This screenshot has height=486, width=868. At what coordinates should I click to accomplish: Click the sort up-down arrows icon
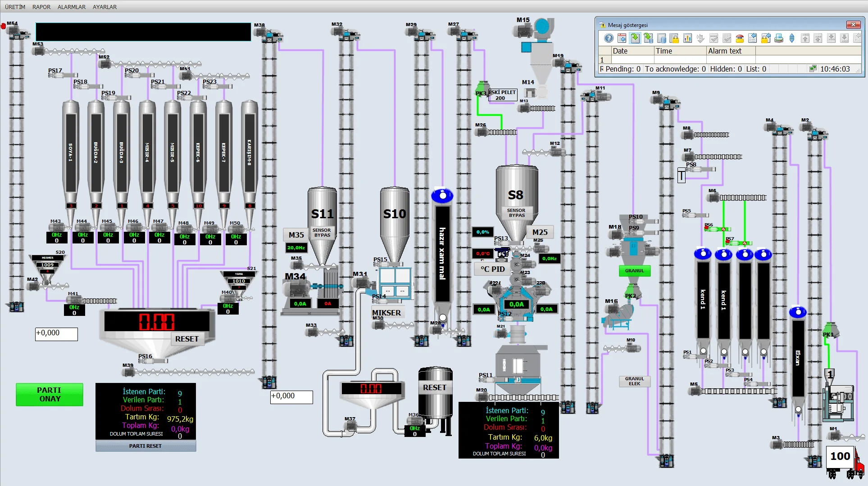(792, 38)
